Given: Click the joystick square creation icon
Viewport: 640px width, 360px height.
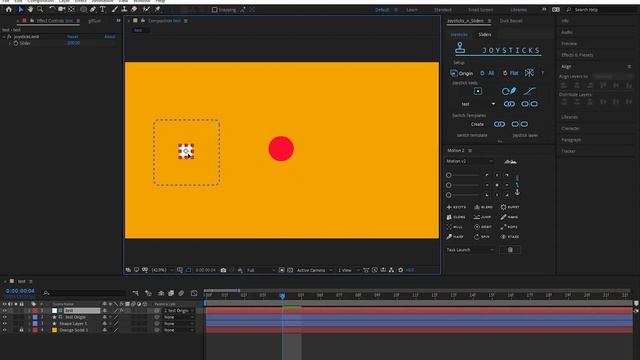Looking at the screenshot, I should (478, 91).
